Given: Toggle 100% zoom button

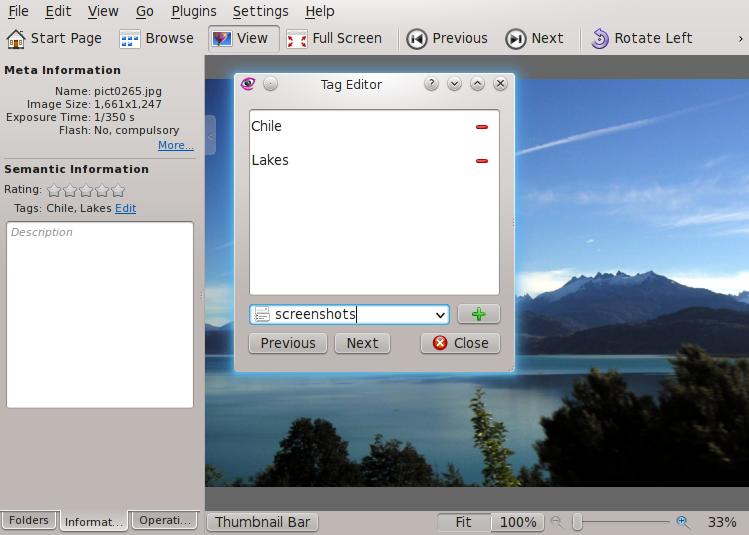Looking at the screenshot, I should (x=517, y=522).
